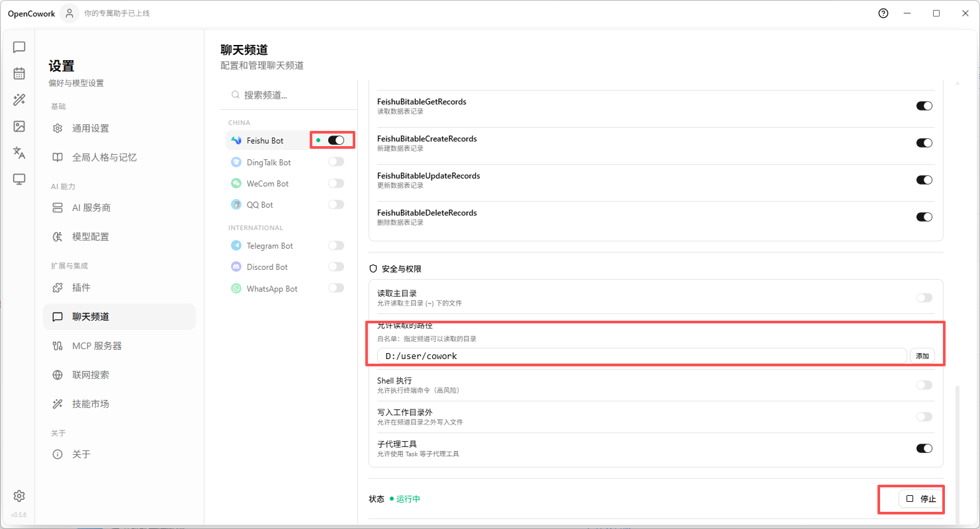The width and height of the screenshot is (980, 529).
Task: Open the image icon in left rail
Action: [x=19, y=126]
